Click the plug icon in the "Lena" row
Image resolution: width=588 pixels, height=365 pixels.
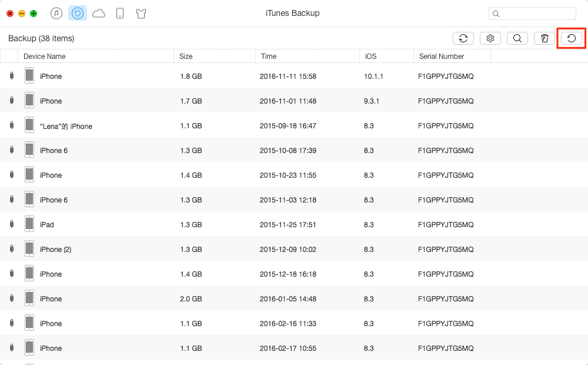point(12,125)
